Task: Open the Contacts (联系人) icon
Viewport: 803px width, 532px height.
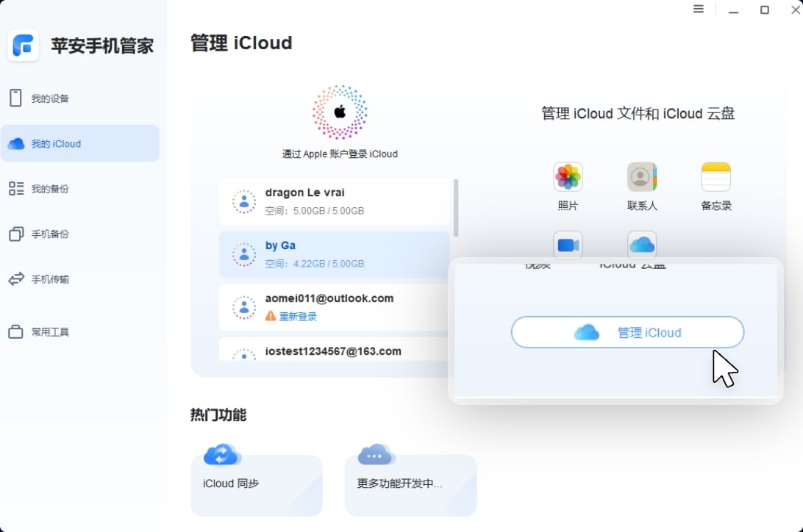Action: [642, 178]
